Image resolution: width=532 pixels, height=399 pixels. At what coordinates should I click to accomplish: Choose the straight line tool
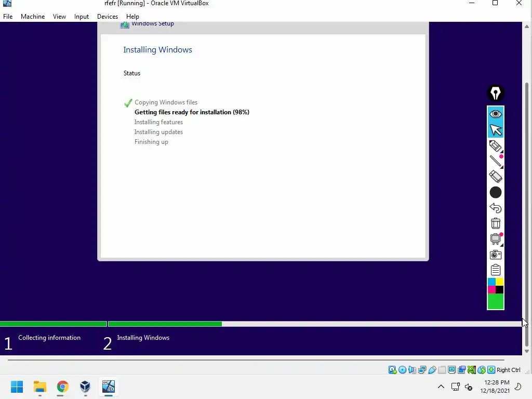tap(495, 161)
